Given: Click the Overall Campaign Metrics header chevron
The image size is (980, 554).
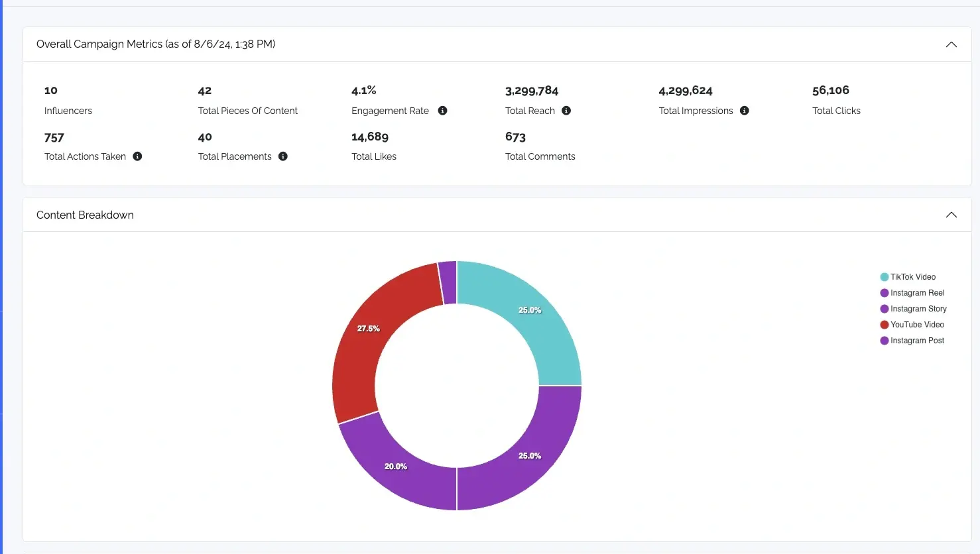Looking at the screenshot, I should (x=951, y=44).
